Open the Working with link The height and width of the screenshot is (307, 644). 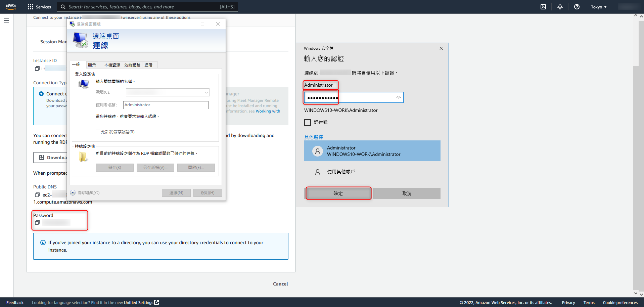(268, 111)
